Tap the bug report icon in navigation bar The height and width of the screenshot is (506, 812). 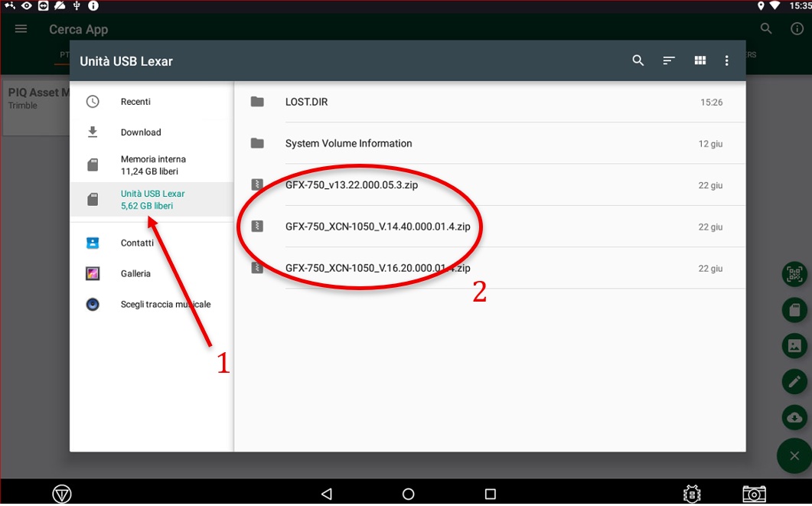[692, 494]
